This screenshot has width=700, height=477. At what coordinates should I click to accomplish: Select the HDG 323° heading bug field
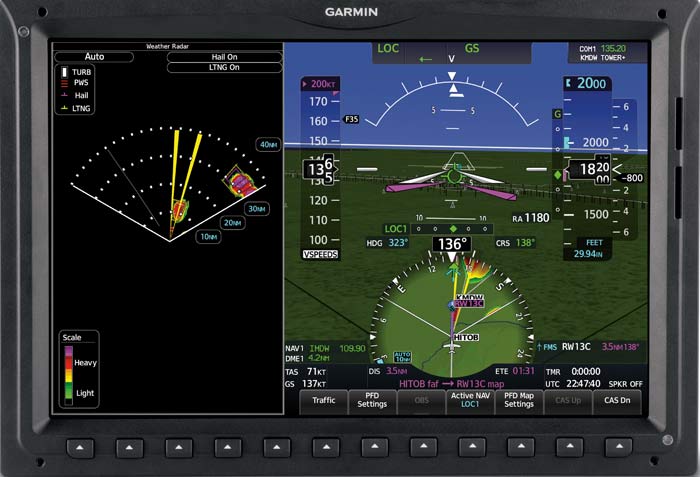(x=388, y=243)
